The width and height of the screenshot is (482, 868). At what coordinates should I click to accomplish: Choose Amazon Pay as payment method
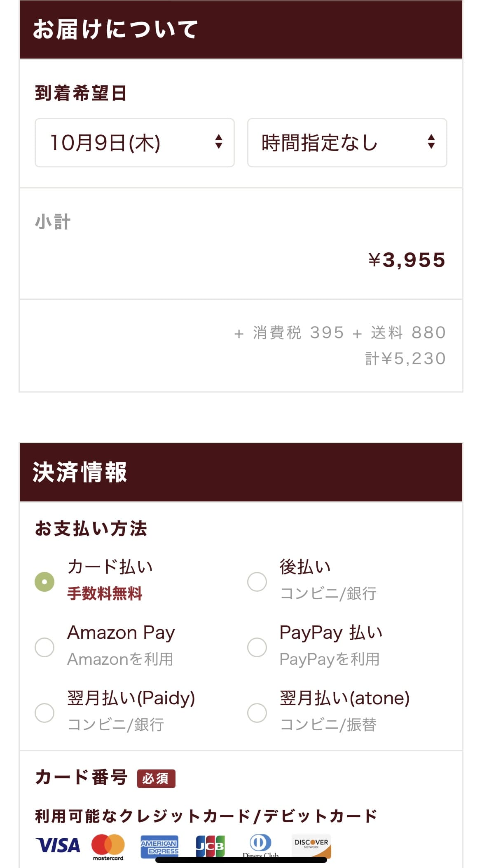click(44, 647)
